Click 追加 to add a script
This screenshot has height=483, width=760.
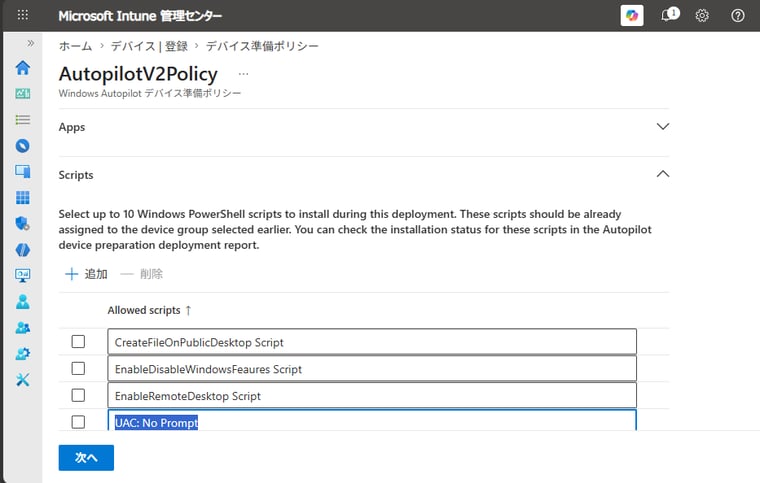click(86, 274)
